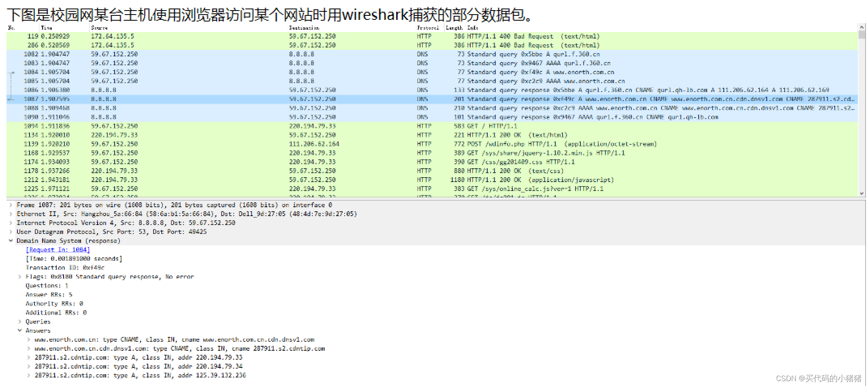Image resolution: width=868 pixels, height=386 pixels.
Task: Select packet 1083 AAAA query row
Action: point(432,63)
